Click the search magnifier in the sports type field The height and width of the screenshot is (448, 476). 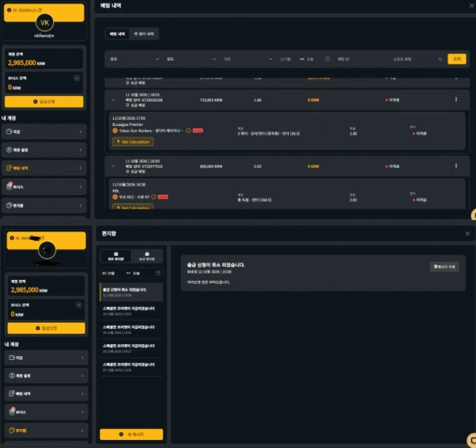point(440,59)
